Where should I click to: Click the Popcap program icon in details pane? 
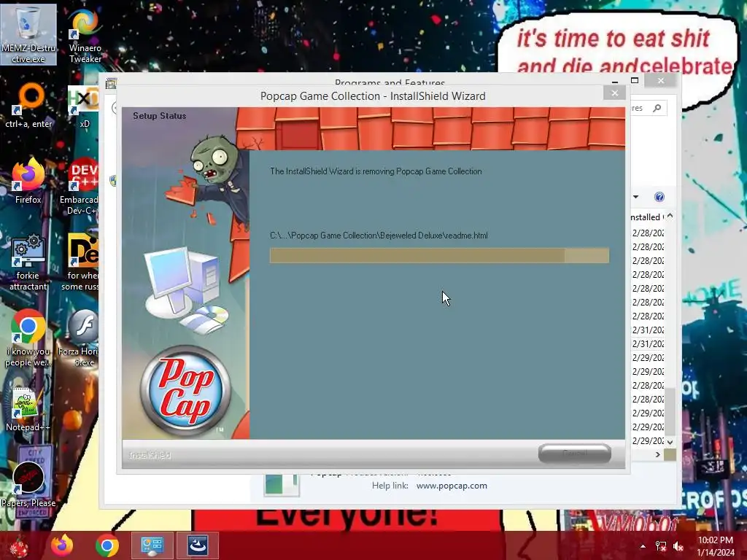(282, 485)
